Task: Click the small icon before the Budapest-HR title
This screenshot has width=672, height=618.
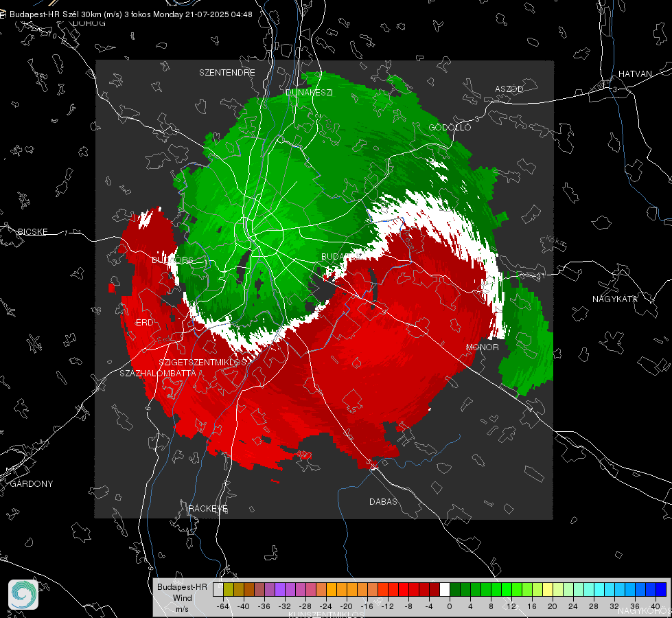Action: pos(3,14)
